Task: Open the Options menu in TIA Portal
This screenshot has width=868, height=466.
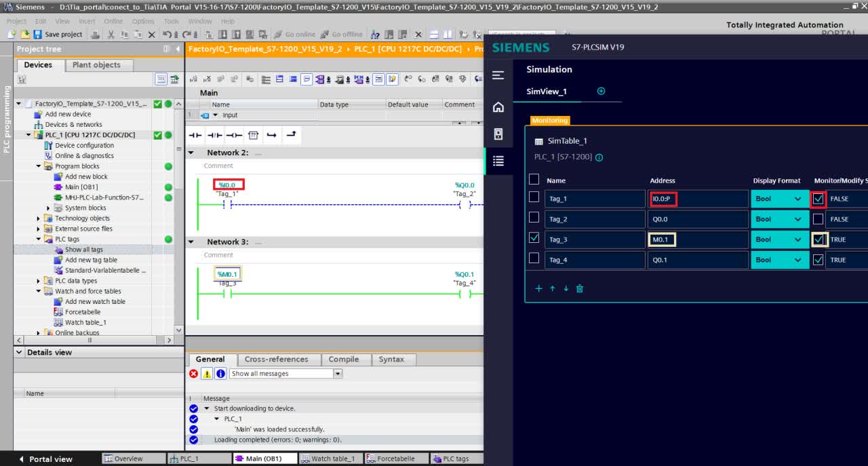Action: (x=143, y=21)
